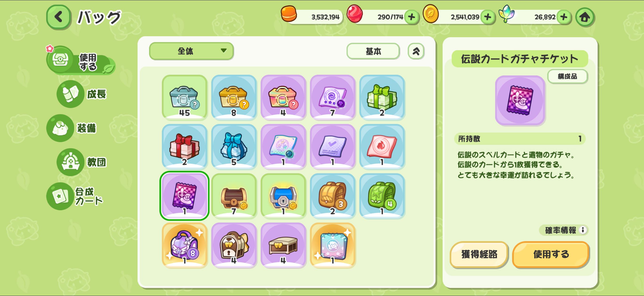
Task: Select the green backpack with badge 4
Action: [x=382, y=196]
